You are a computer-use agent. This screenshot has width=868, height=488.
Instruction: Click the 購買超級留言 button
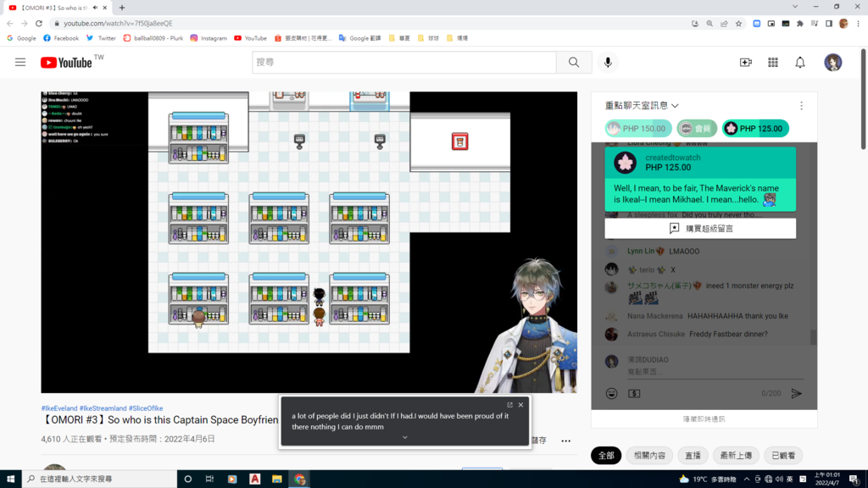[700, 229]
